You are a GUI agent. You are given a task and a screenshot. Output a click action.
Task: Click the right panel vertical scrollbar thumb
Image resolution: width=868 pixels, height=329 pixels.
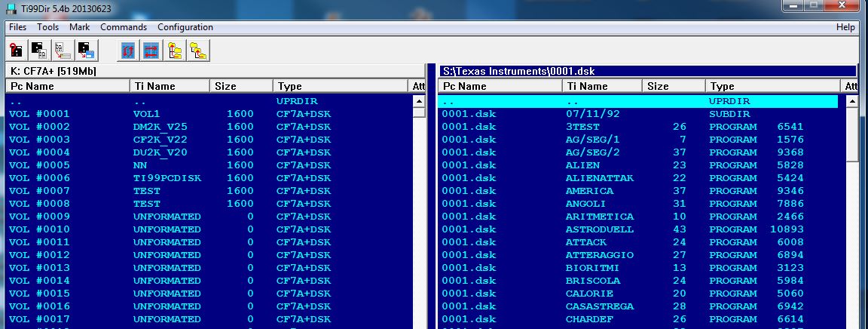(x=852, y=136)
